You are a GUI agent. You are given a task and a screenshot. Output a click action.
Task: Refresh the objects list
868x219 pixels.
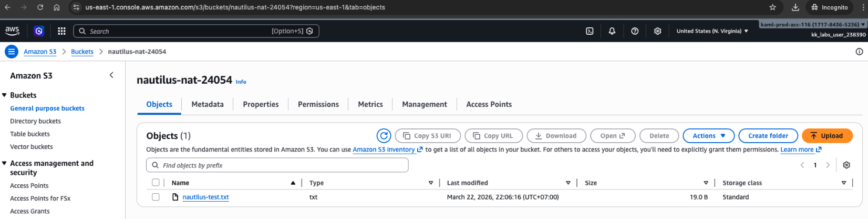coord(384,136)
